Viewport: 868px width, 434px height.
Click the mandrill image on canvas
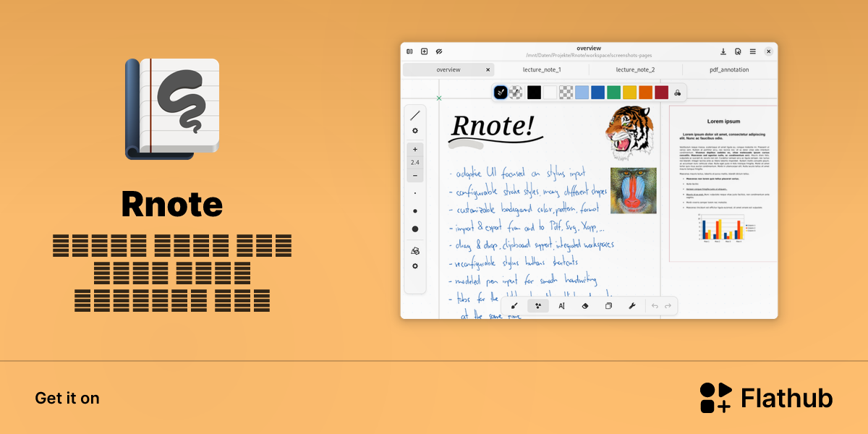point(634,191)
